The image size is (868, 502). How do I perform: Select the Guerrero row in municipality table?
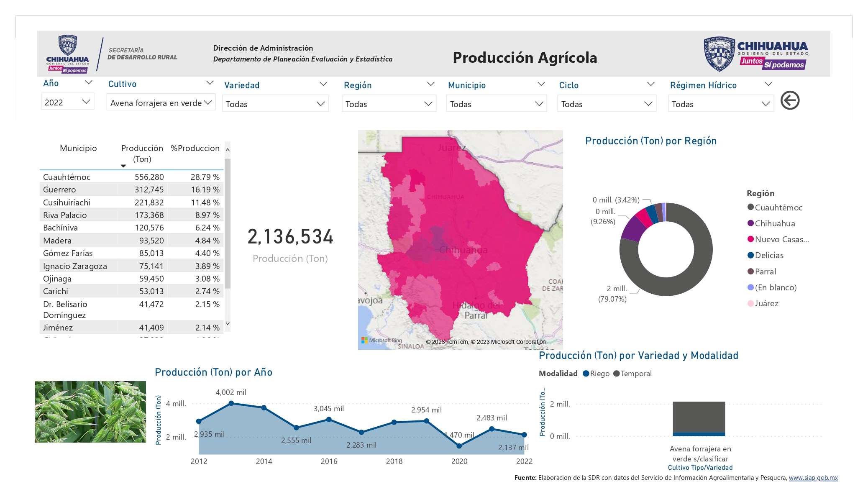131,190
